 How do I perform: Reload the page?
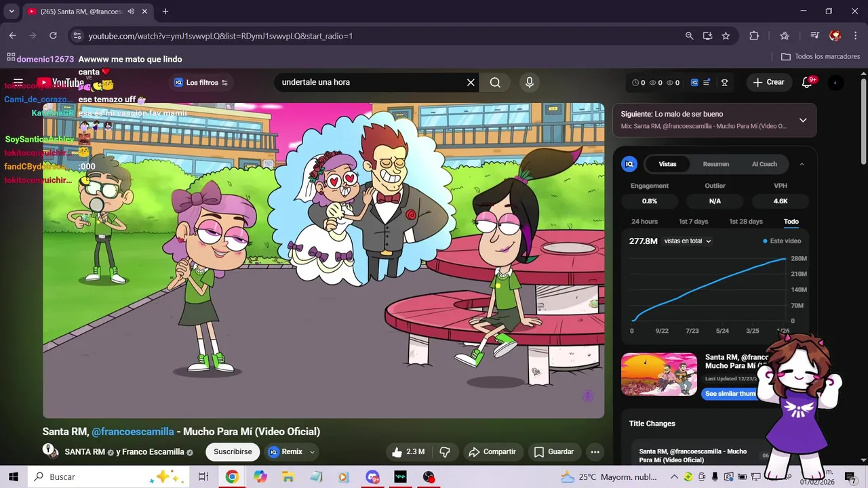[x=53, y=36]
